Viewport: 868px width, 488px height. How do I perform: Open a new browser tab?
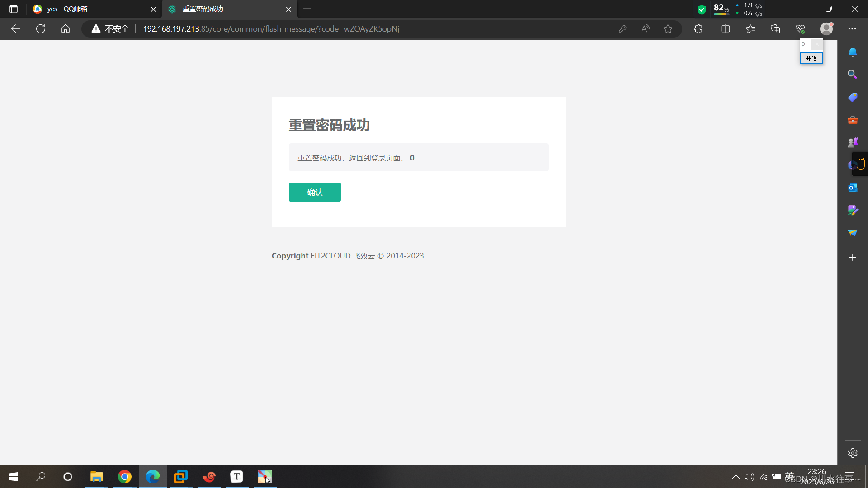coord(307,9)
